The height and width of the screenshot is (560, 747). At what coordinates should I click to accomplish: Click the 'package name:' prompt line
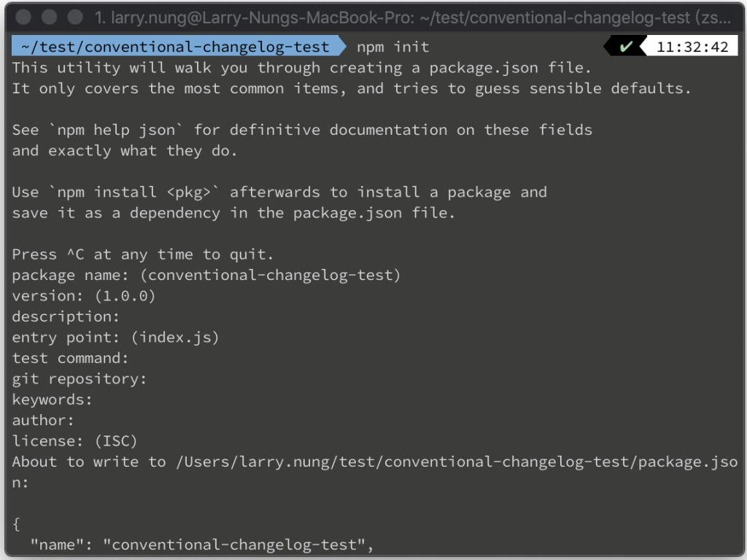tap(206, 275)
